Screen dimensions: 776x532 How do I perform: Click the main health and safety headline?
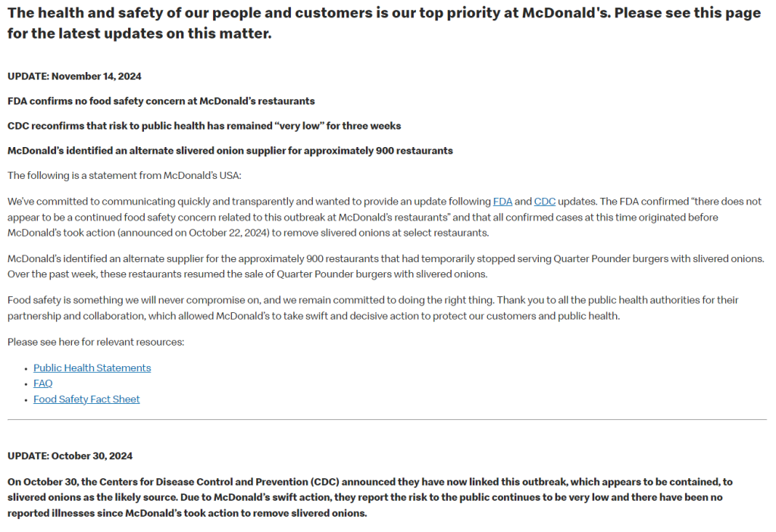tap(383, 23)
